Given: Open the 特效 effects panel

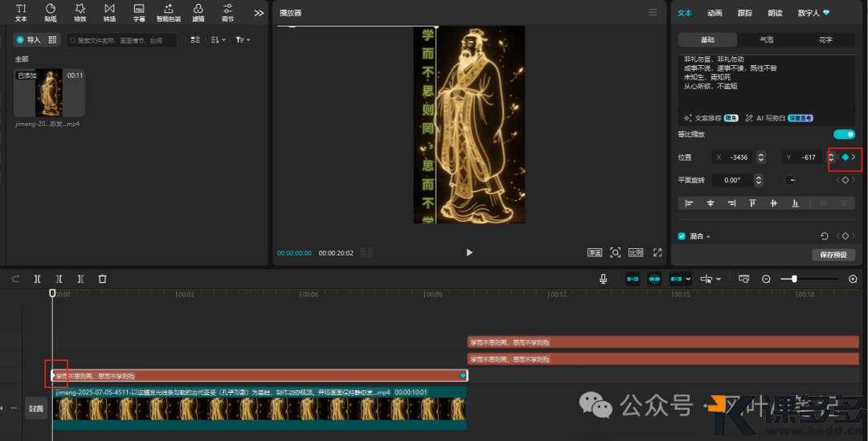Looking at the screenshot, I should 80,12.
